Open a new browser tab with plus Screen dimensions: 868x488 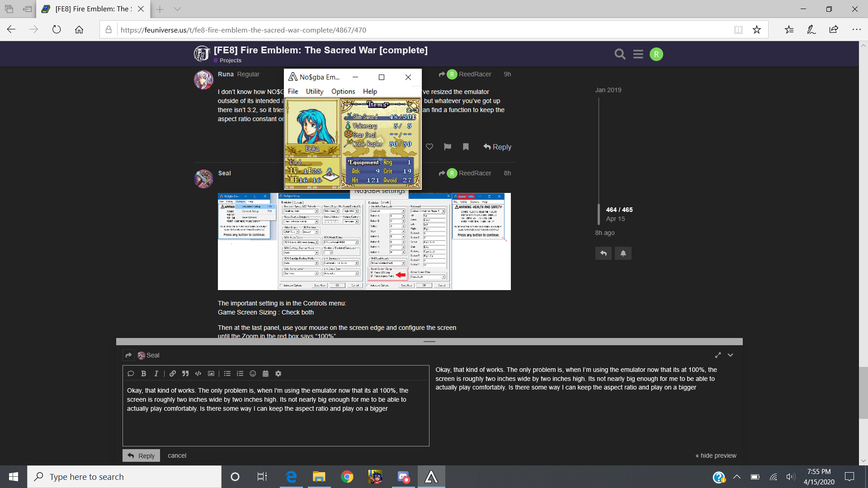point(160,9)
